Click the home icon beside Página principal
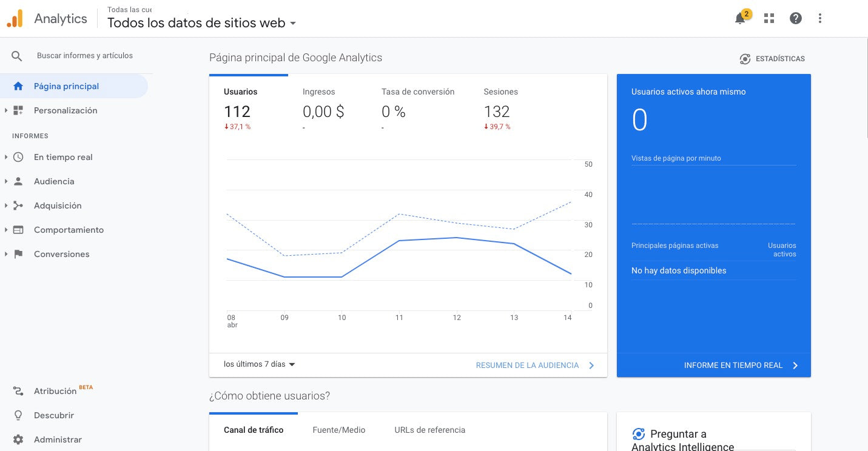This screenshot has height=451, width=868. 18,86
